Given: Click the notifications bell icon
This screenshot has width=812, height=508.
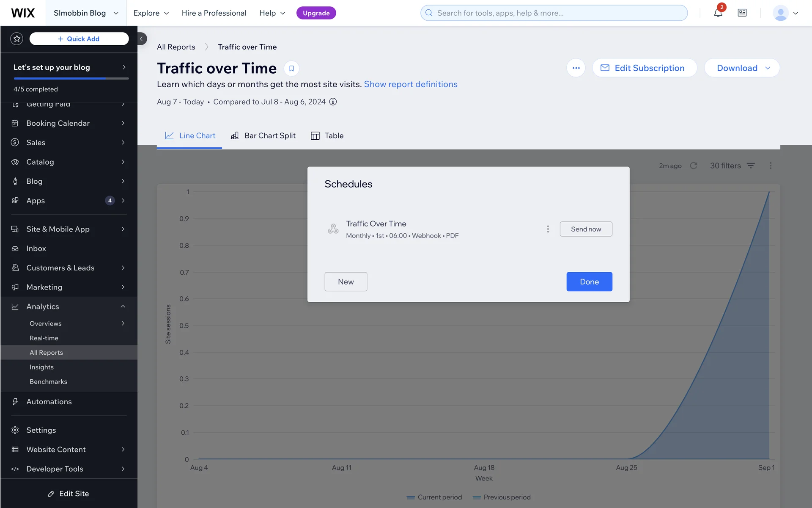Looking at the screenshot, I should pos(718,13).
